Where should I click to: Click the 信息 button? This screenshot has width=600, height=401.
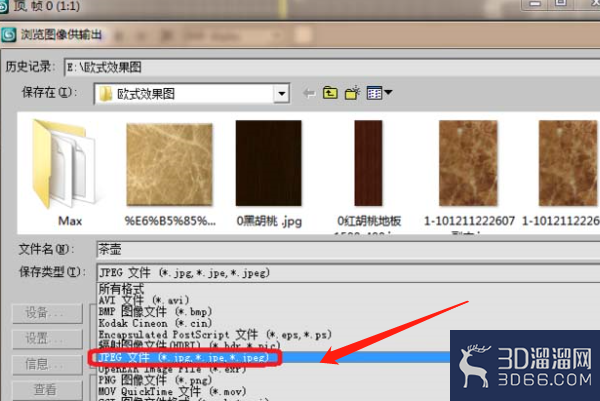(x=47, y=365)
